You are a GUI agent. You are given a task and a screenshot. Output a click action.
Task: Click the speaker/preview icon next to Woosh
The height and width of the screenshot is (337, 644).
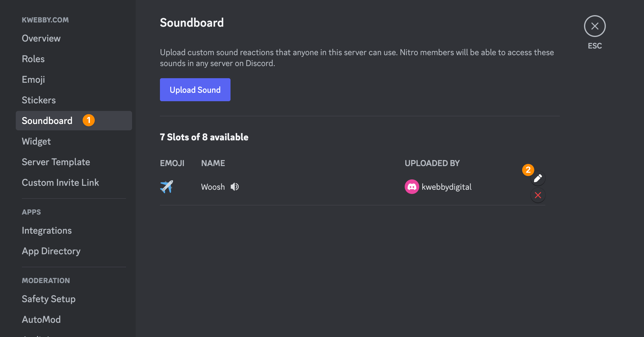click(234, 187)
